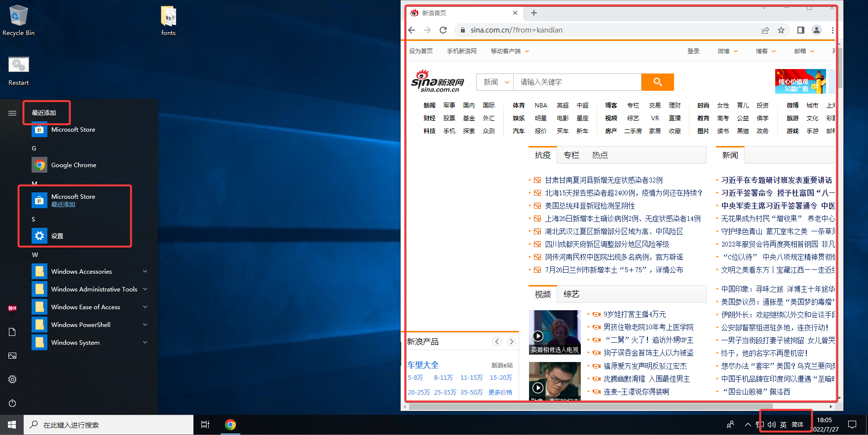Screen dimensions: 868x435
Task: Open 车型大全 link in 新浪产品
Action: coord(423,365)
